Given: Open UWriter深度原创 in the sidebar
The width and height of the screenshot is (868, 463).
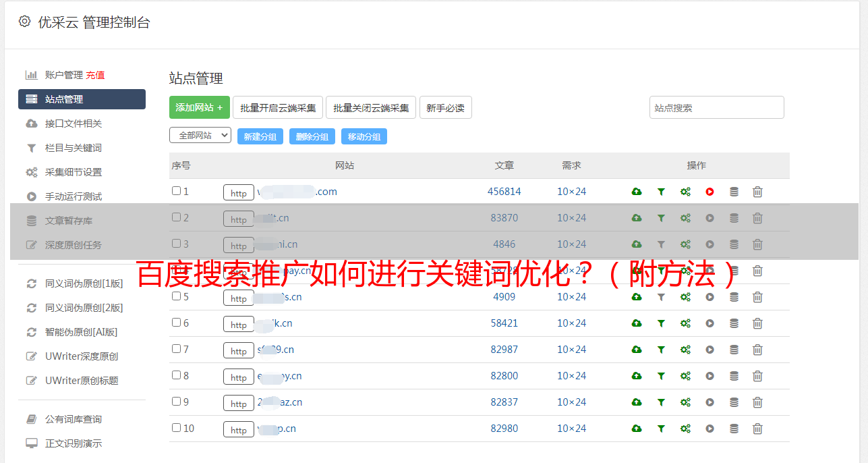Looking at the screenshot, I should 82,356.
